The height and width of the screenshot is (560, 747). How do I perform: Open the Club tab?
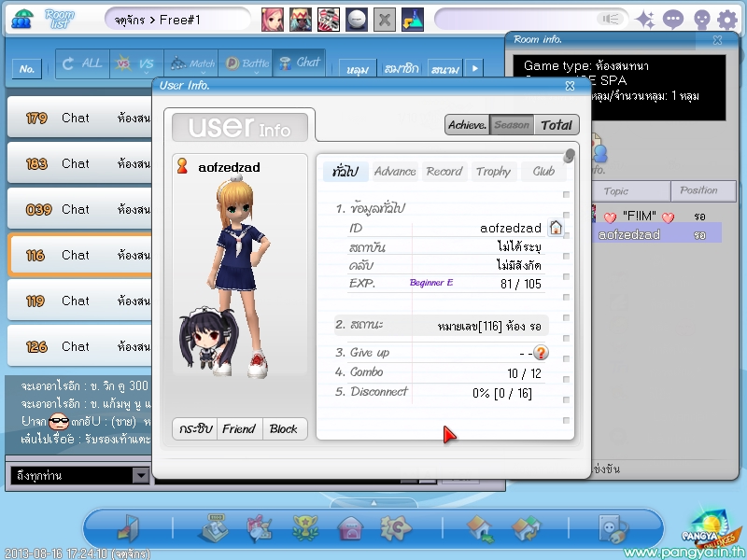pos(543,172)
